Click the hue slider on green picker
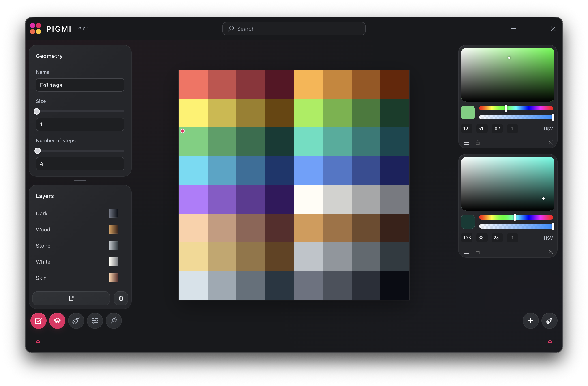Screen dimensions: 588x386 516,108
